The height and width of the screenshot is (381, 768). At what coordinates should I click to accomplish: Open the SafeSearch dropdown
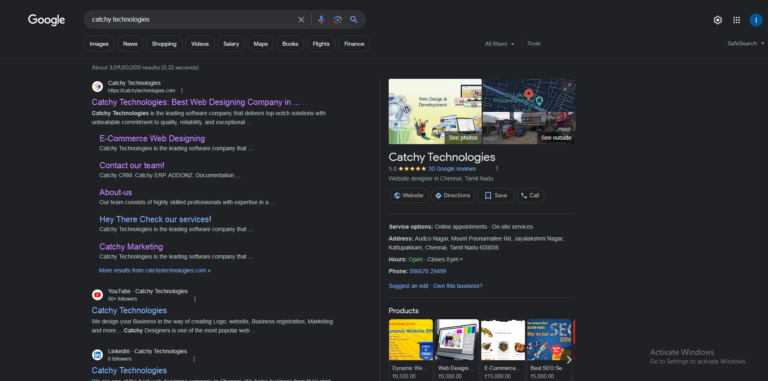click(745, 44)
